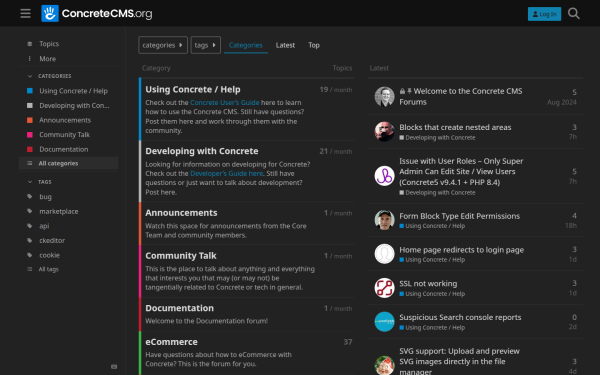Click the Topics sidebar icon
The width and height of the screenshot is (600, 375).
(x=29, y=44)
